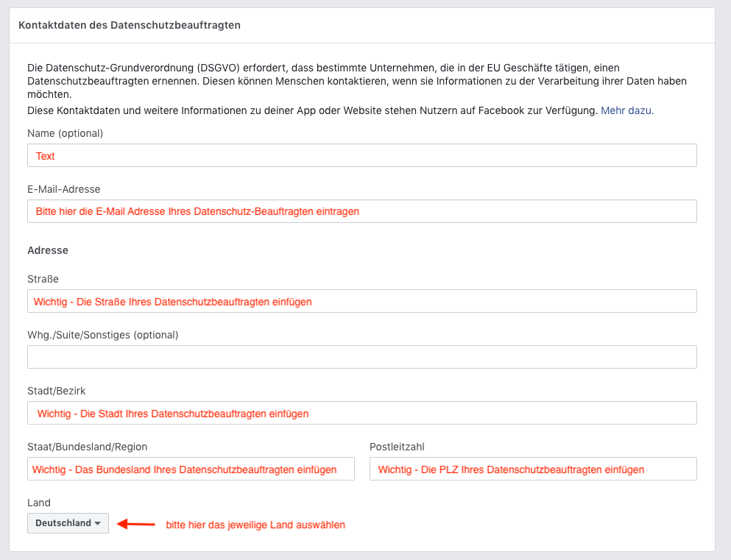Click the empty Whg./Suite/Sonstiges field
Viewport: 731px width, 560px height.
click(x=361, y=357)
